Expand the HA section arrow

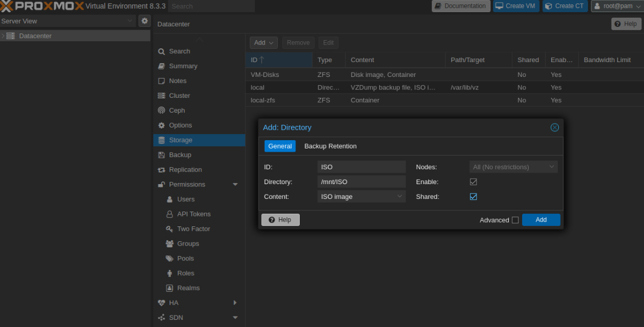click(x=236, y=303)
